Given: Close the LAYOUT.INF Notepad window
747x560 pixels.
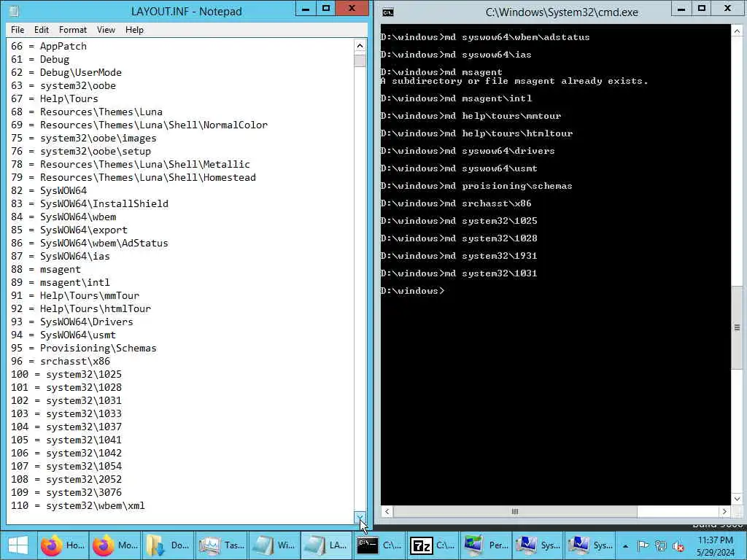Looking at the screenshot, I should coord(352,9).
